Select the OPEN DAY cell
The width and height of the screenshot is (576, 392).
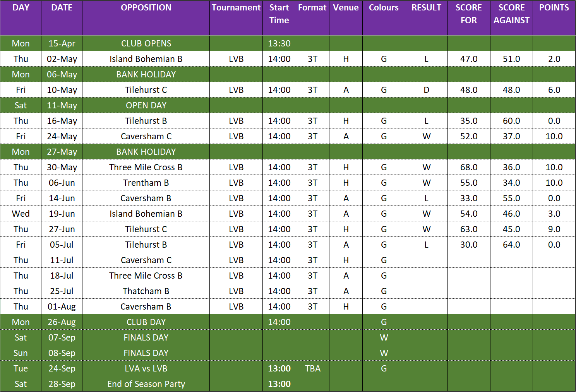point(146,105)
